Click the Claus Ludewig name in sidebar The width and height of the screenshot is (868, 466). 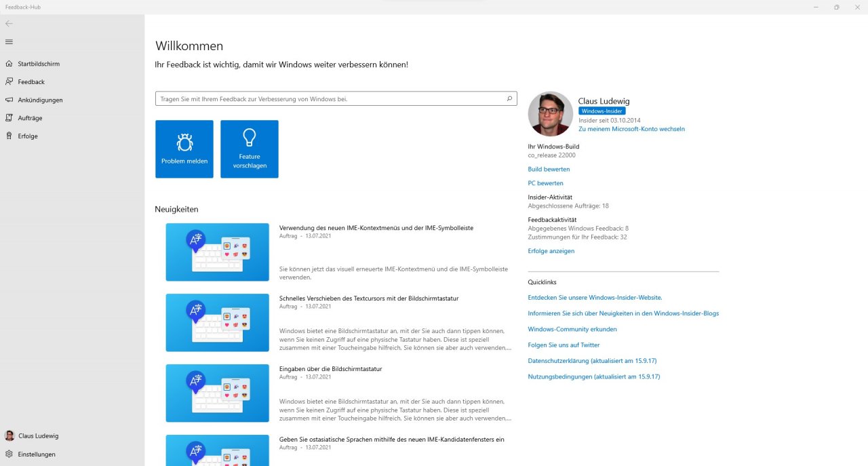[38, 435]
